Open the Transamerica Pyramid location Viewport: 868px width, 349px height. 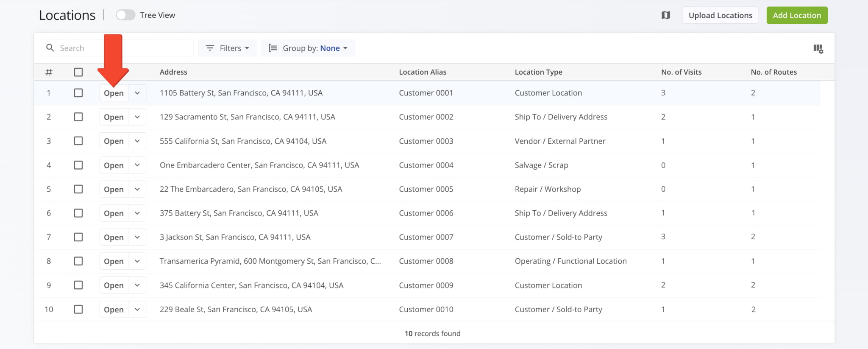coord(114,261)
